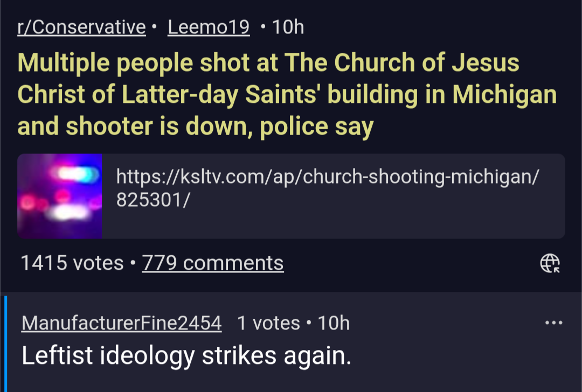Image resolution: width=582 pixels, height=392 pixels.
Task: Click the comment's 1 votes label
Action: [x=268, y=323]
